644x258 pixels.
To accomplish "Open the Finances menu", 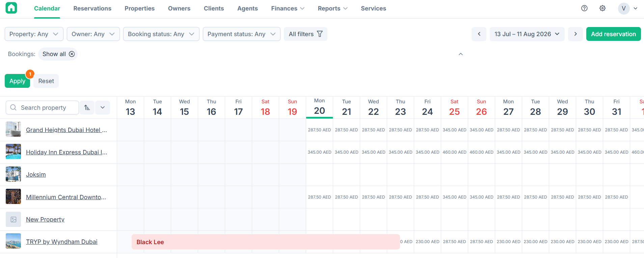I will click(288, 8).
